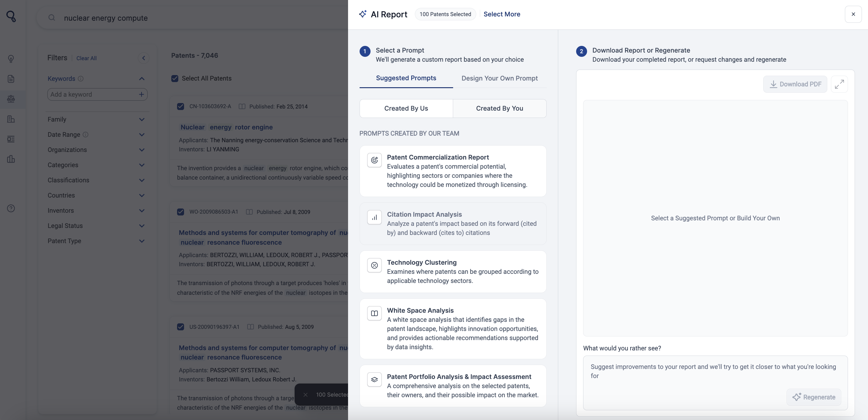This screenshot has height=420, width=868.
Task: Expand the Countries filter
Action: click(x=142, y=195)
